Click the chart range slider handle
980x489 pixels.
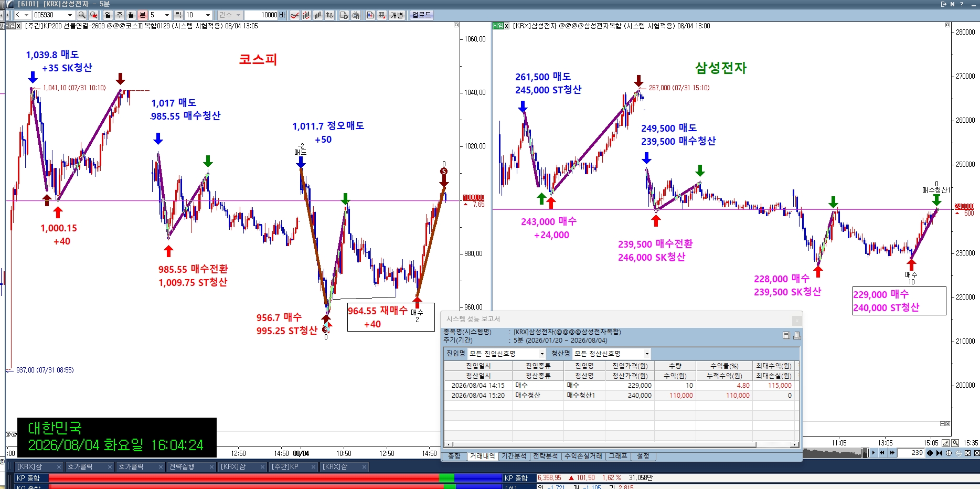[866, 453]
